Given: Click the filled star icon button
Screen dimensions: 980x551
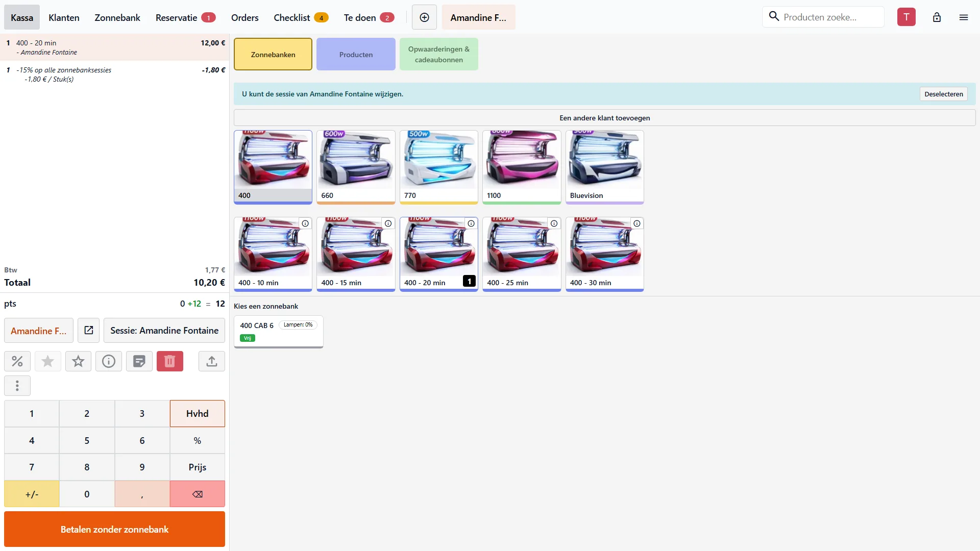Looking at the screenshot, I should [x=47, y=361].
